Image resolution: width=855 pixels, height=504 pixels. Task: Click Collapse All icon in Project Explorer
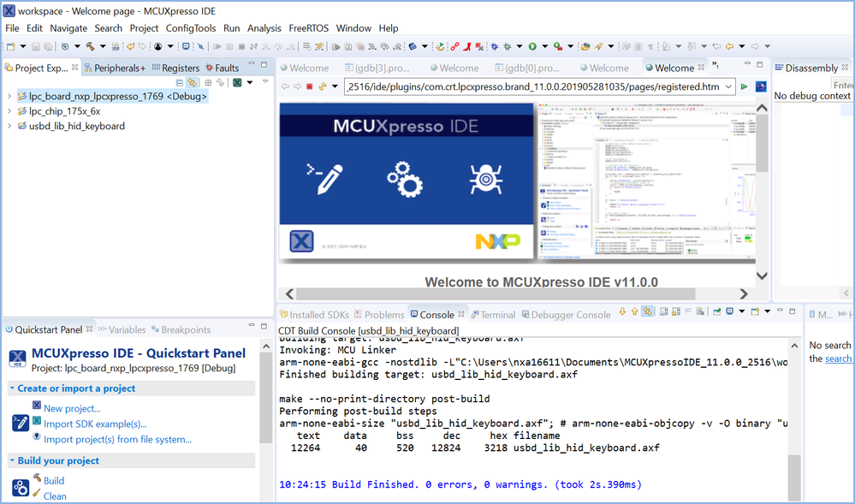tap(180, 82)
